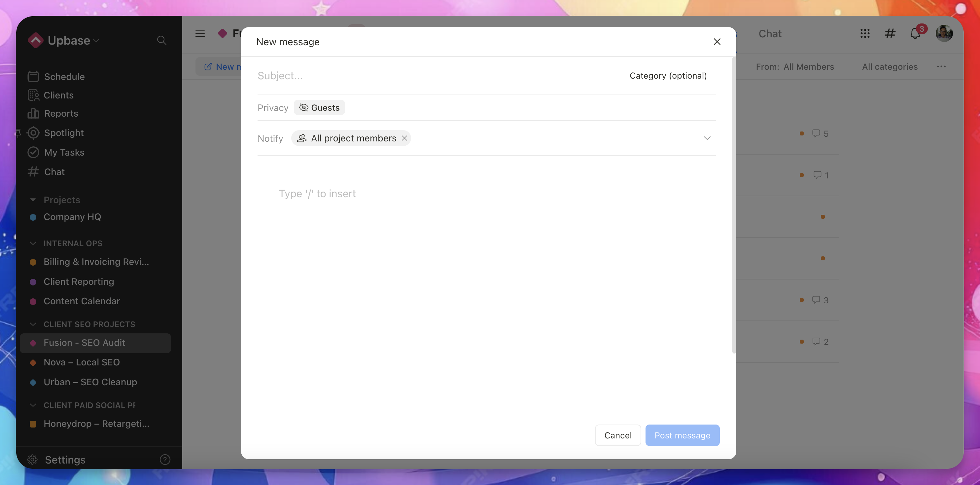Click the hamburger menu icon
This screenshot has height=485, width=980.
(200, 33)
